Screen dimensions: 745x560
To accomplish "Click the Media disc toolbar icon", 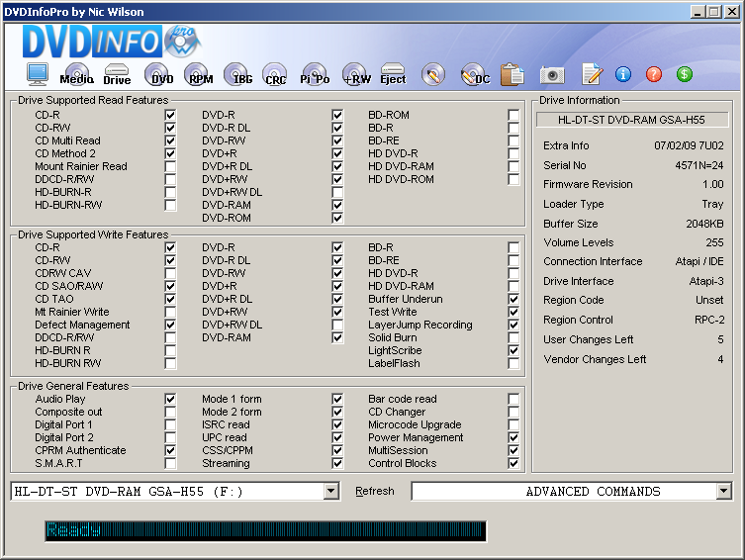I will click(x=76, y=75).
